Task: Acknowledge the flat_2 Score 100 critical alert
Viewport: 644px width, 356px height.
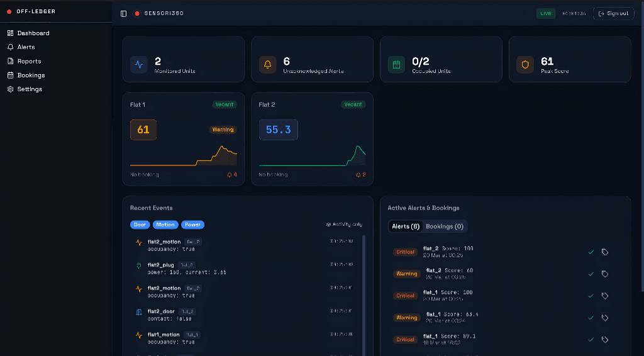Action: click(591, 252)
